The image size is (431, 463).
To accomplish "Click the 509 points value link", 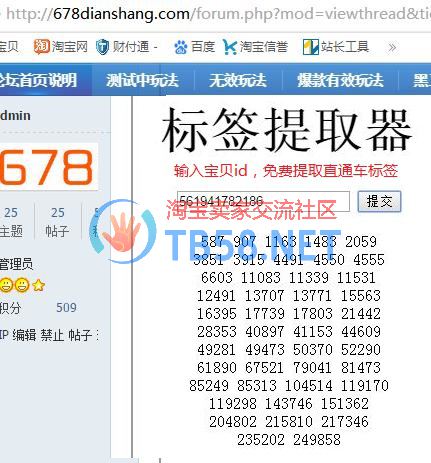I will point(66,307).
